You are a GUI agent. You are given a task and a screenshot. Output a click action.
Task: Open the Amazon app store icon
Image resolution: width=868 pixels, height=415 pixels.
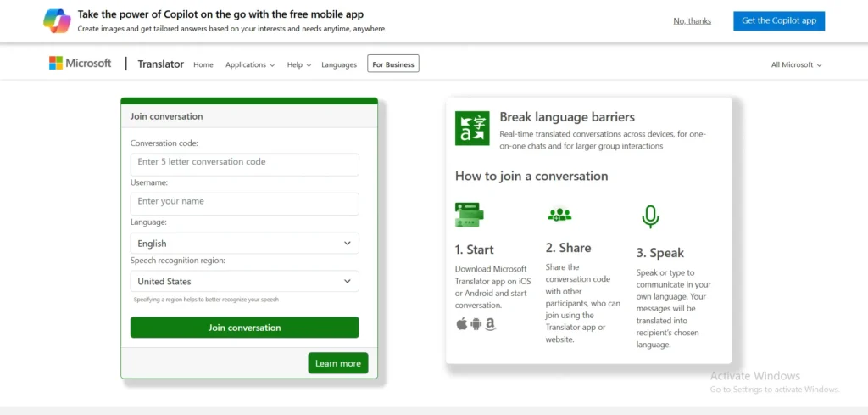click(x=490, y=324)
